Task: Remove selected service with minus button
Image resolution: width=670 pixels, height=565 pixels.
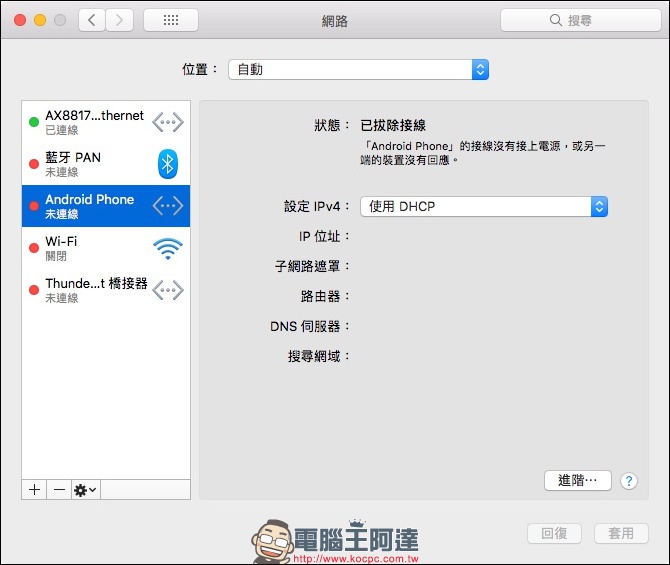Action: (59, 489)
